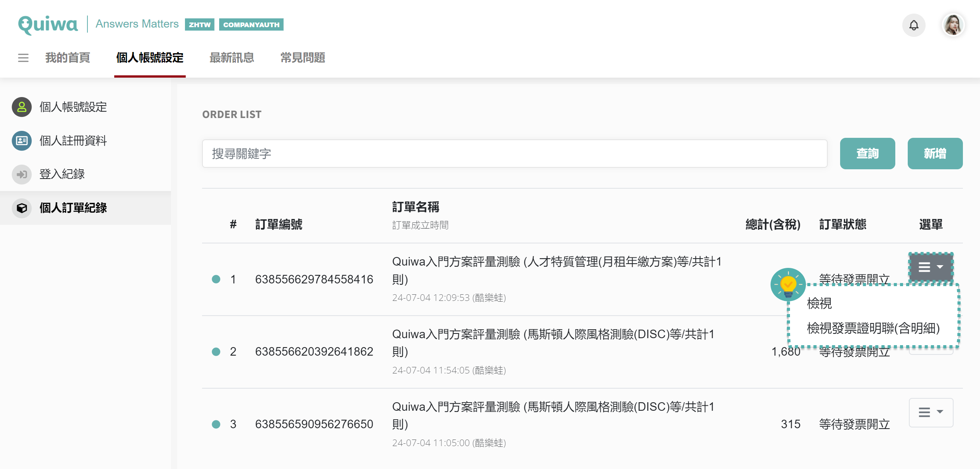This screenshot has width=980, height=469.
Task: Click the 新增 add button
Action: pyautogui.click(x=935, y=154)
